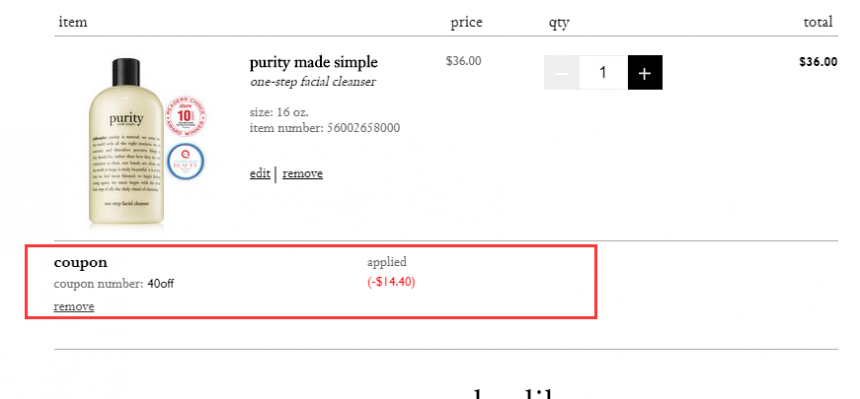Click the $36.00 unit price
This screenshot has height=399, width=860.
click(463, 61)
